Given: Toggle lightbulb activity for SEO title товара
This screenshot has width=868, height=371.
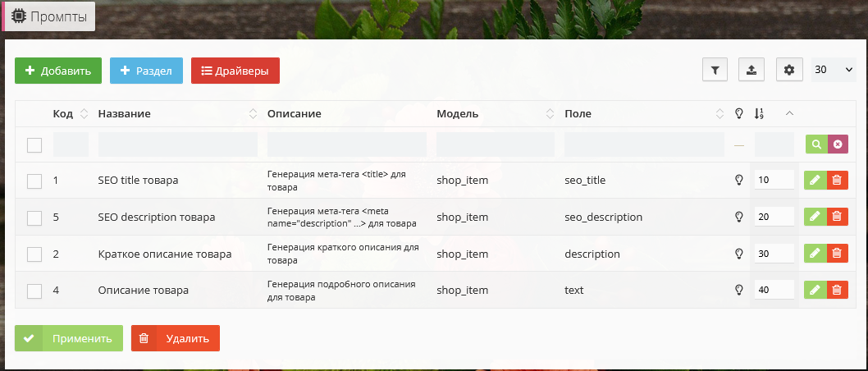Looking at the screenshot, I should (738, 180).
